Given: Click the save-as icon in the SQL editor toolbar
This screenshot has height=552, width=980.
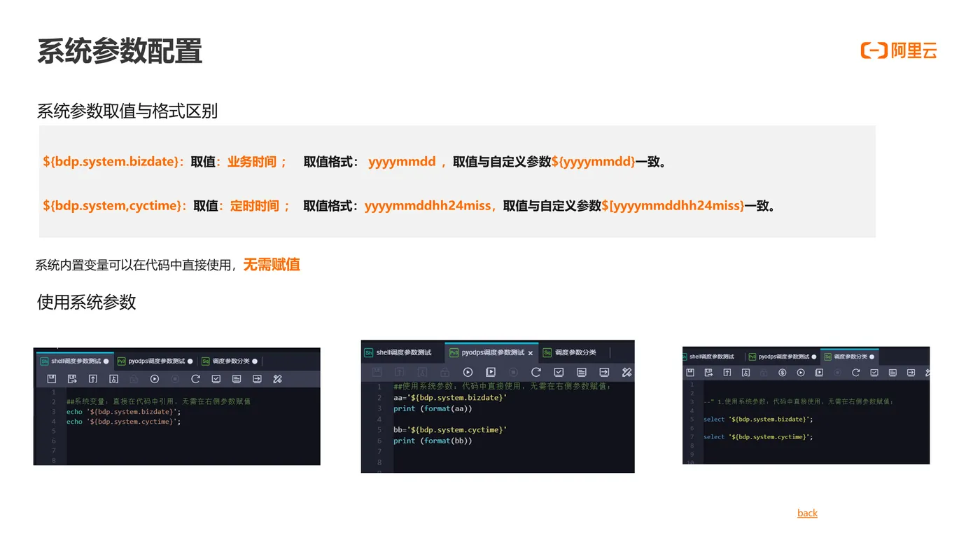Looking at the screenshot, I should tap(708, 373).
